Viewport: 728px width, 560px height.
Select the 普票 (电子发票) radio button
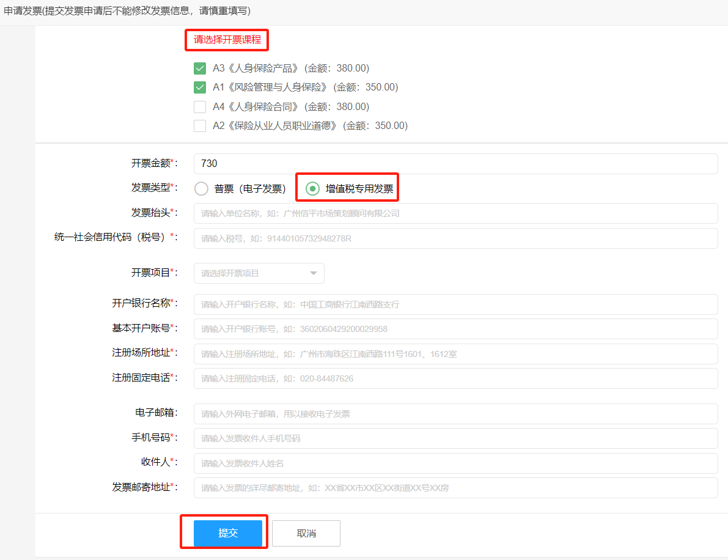click(x=201, y=188)
